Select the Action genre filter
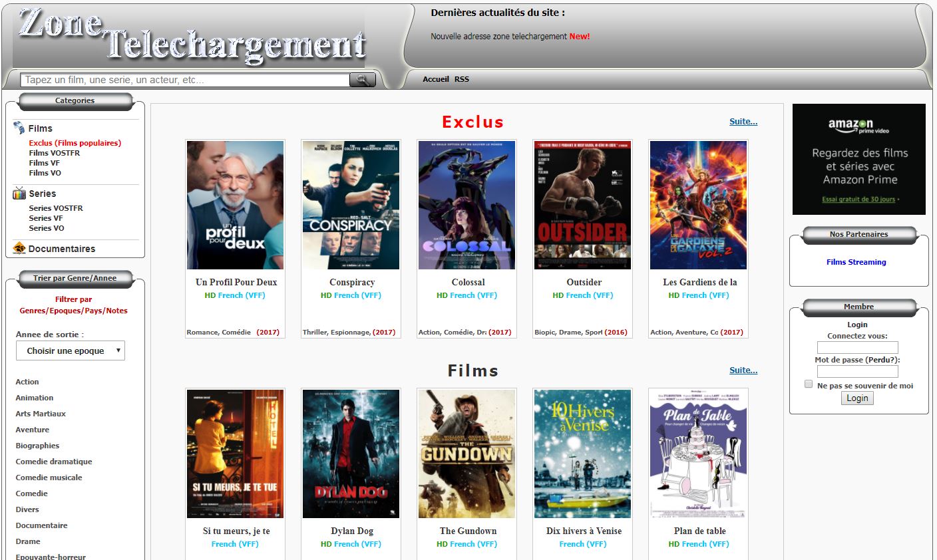Screen dimensions: 937x560 click(x=27, y=382)
